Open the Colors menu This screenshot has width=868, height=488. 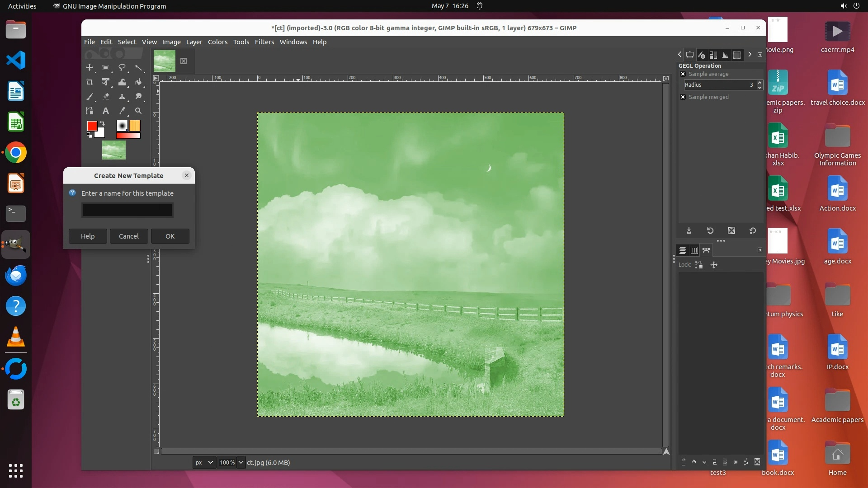(x=217, y=42)
